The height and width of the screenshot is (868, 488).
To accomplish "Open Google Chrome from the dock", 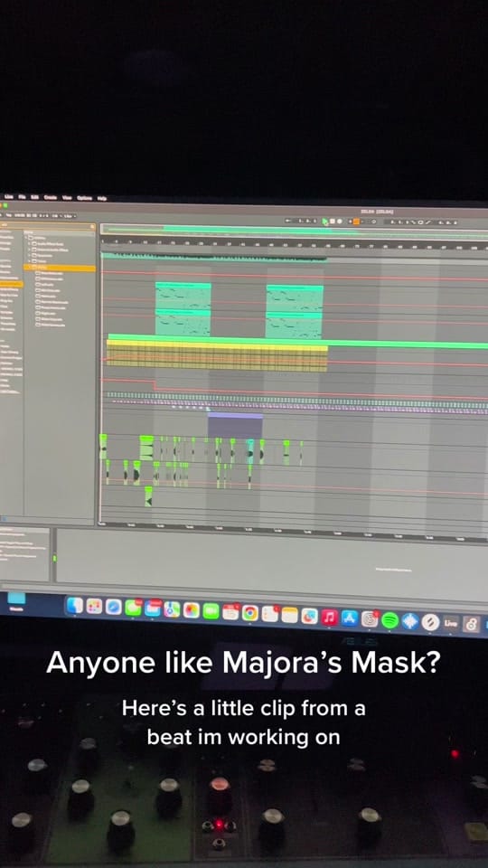I will [250, 613].
